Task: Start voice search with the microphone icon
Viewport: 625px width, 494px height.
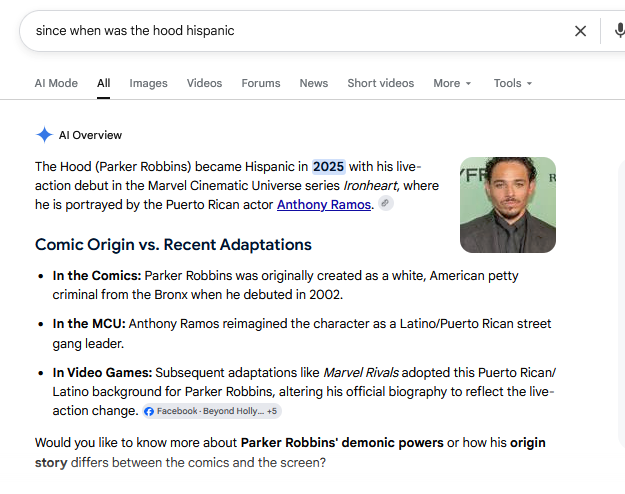Action: click(x=619, y=31)
